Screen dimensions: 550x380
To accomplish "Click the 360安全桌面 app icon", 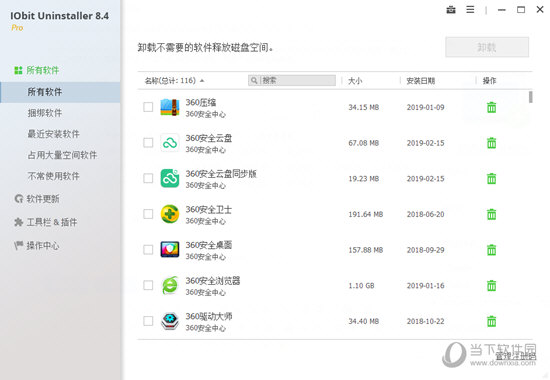I will pos(170,249).
